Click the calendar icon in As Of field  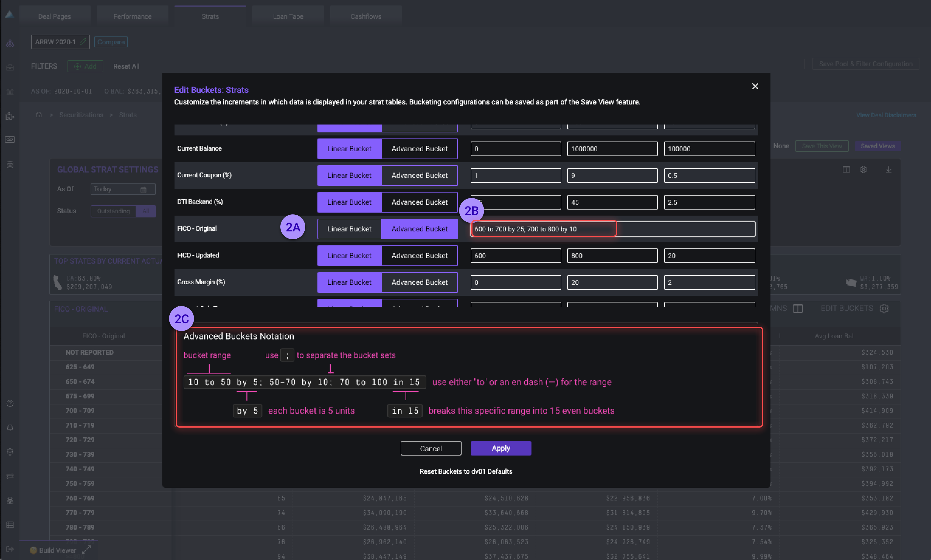click(x=143, y=190)
